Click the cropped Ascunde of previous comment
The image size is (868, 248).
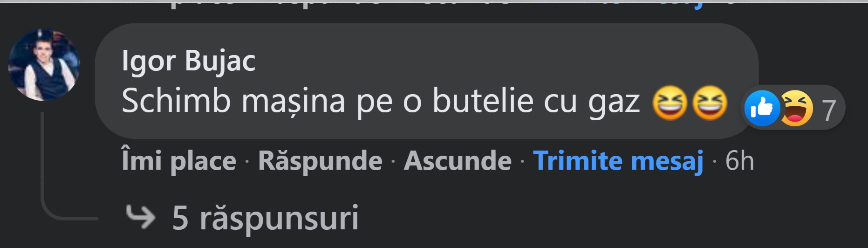pyautogui.click(x=458, y=2)
